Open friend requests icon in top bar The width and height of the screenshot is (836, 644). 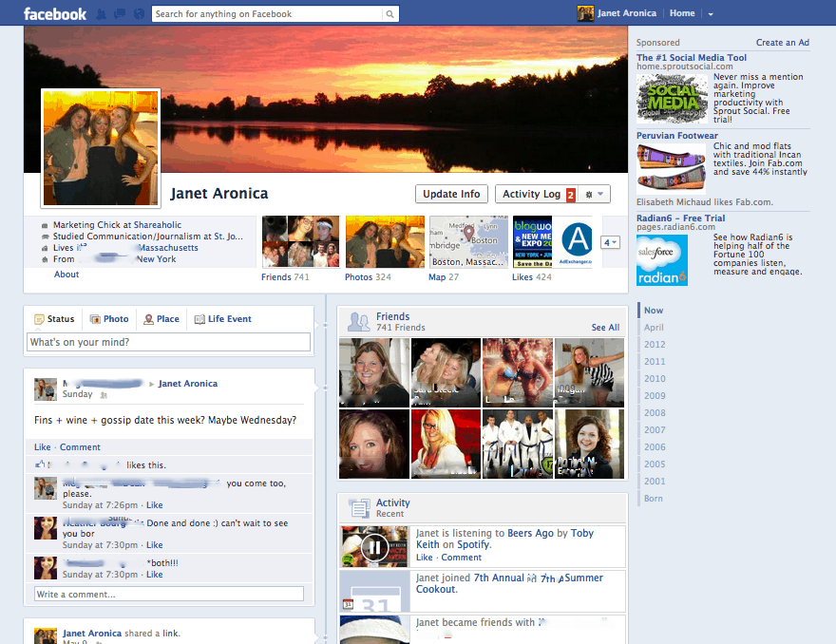101,14
